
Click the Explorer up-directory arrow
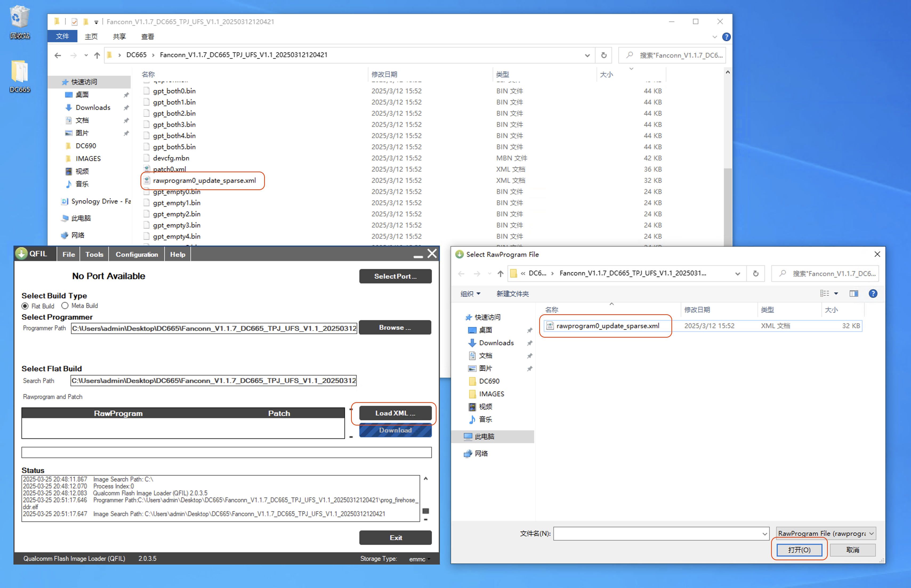[97, 55]
